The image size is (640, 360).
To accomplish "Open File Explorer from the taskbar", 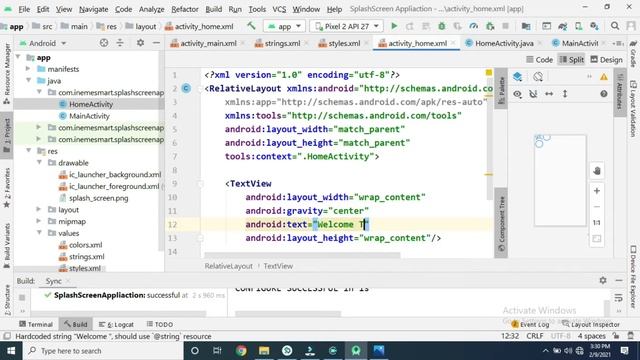I will click(x=264, y=351).
